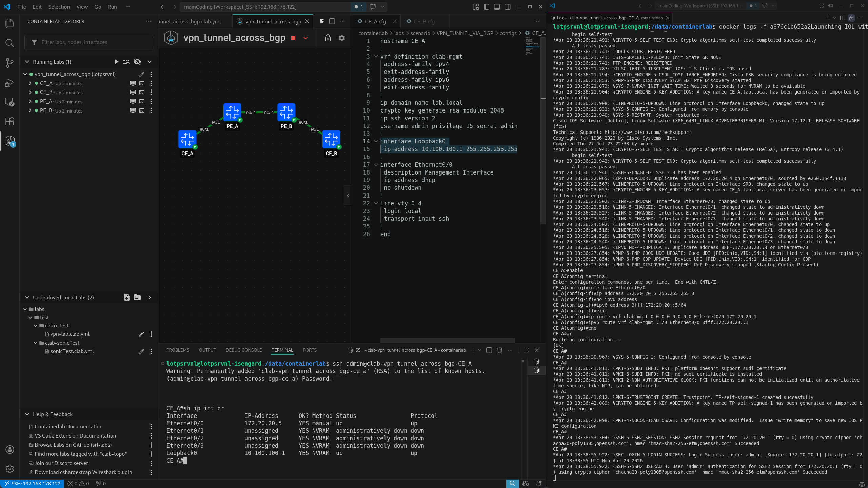The image size is (868, 488).
Task: Open Source Control in activity bar
Action: coord(9,63)
